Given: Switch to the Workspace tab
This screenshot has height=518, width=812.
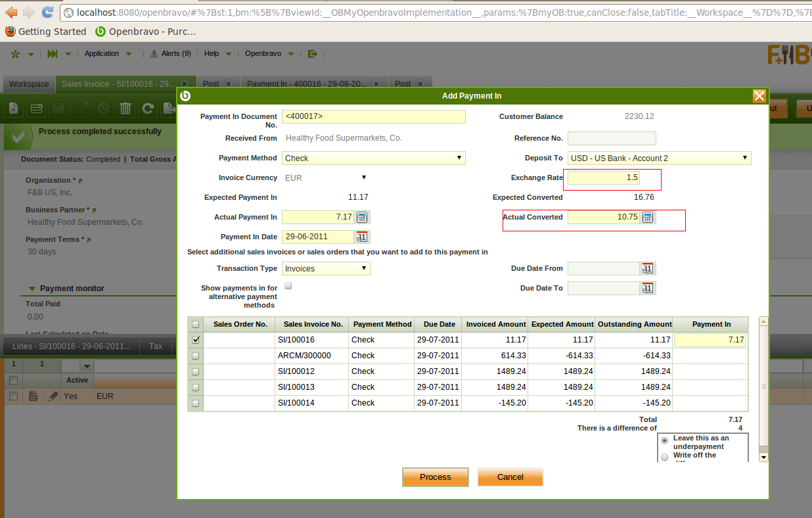Looking at the screenshot, I should [29, 84].
